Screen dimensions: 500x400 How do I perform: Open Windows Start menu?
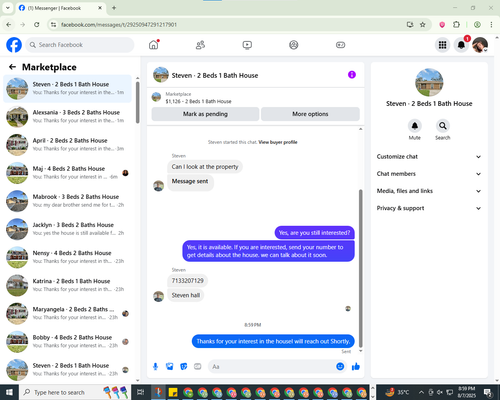coord(9,392)
